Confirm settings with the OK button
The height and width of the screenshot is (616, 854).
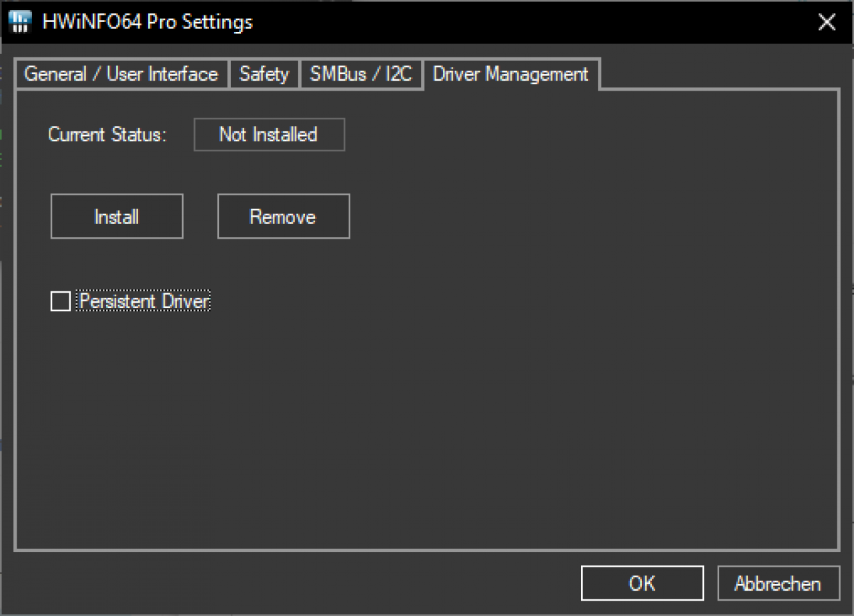tap(643, 583)
